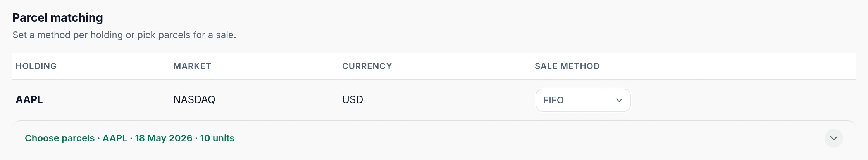
Task: Expand the Choose parcels panel with the round chevron
Action: (x=834, y=138)
